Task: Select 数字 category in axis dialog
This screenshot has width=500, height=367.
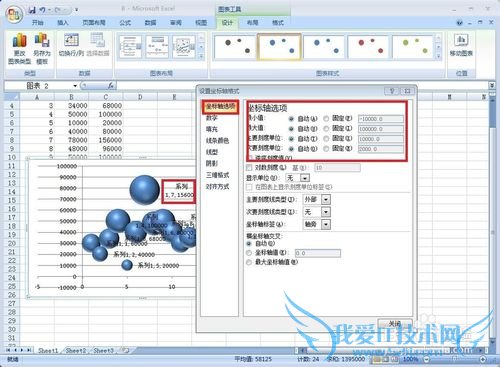Action: coord(212,118)
